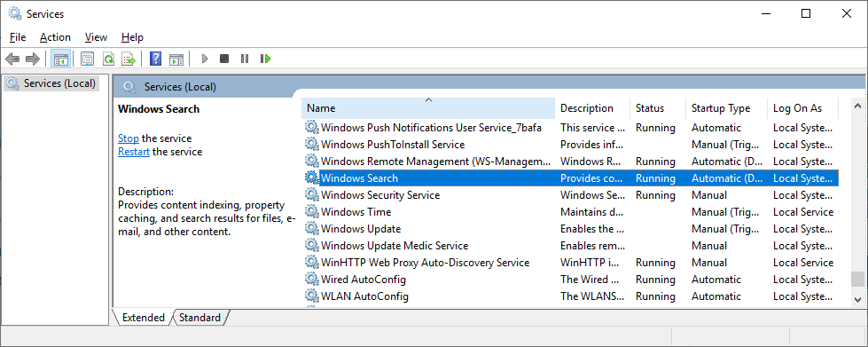
Task: Click 'The WLANS...' description cell
Action: coord(591,296)
